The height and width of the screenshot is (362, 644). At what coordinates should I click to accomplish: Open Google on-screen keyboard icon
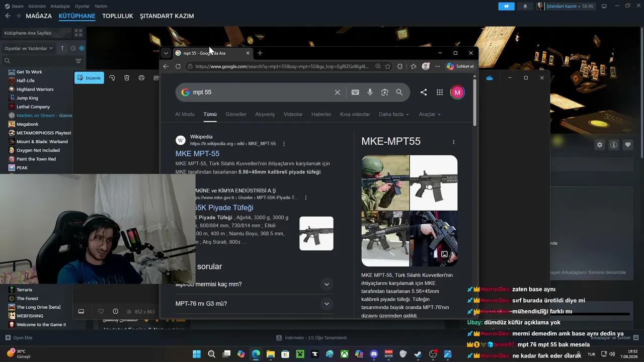(355, 93)
